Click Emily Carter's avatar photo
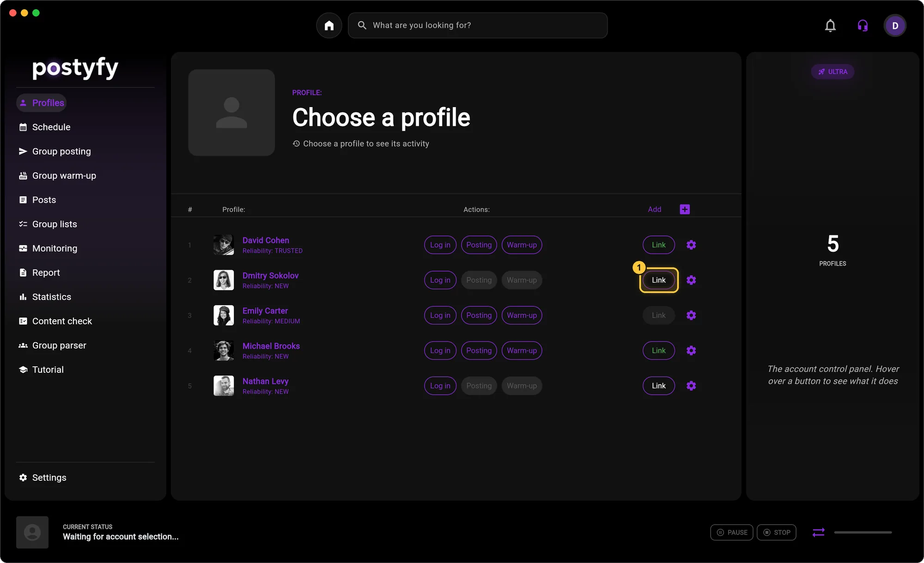The image size is (924, 563). [224, 315]
